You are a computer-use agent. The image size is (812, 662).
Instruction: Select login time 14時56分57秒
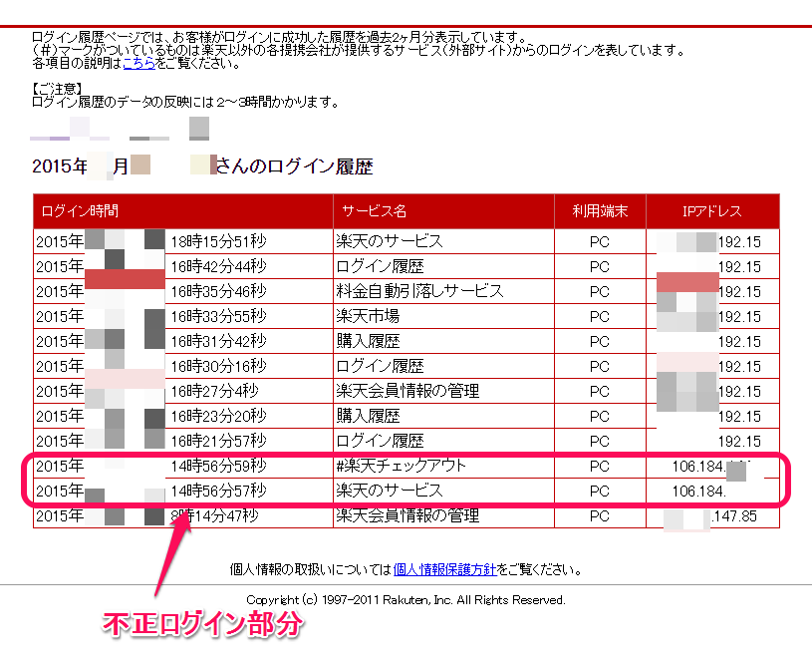pyautogui.click(x=218, y=491)
